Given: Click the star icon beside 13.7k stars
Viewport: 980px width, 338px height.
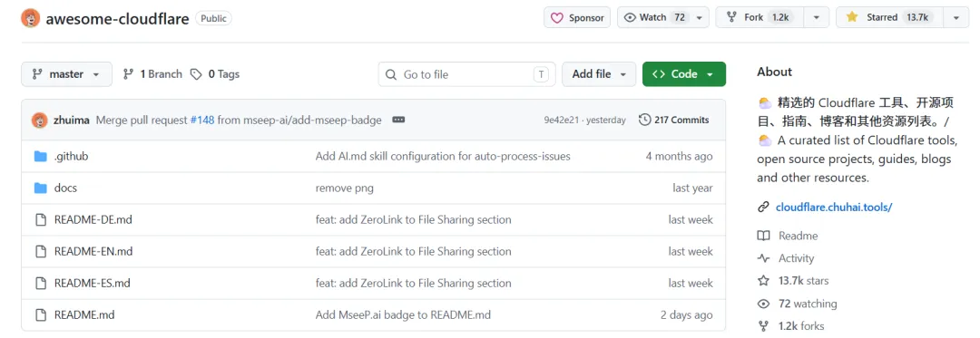Looking at the screenshot, I should pos(763,281).
